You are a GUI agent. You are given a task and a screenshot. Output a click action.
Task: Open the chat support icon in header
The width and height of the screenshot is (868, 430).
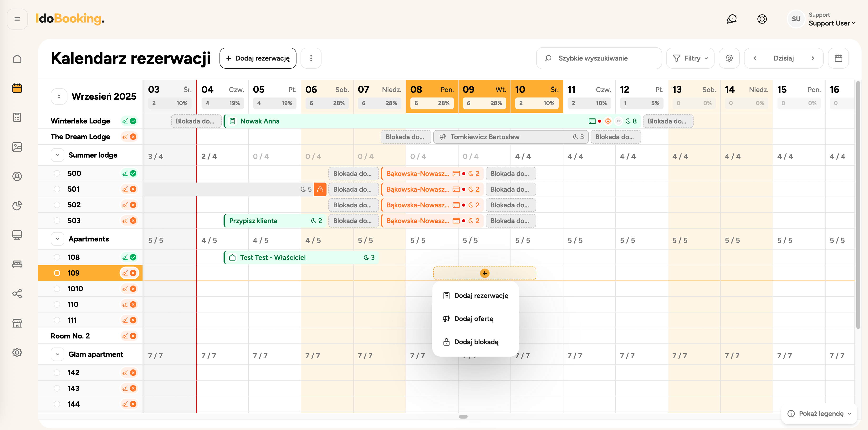pos(731,19)
